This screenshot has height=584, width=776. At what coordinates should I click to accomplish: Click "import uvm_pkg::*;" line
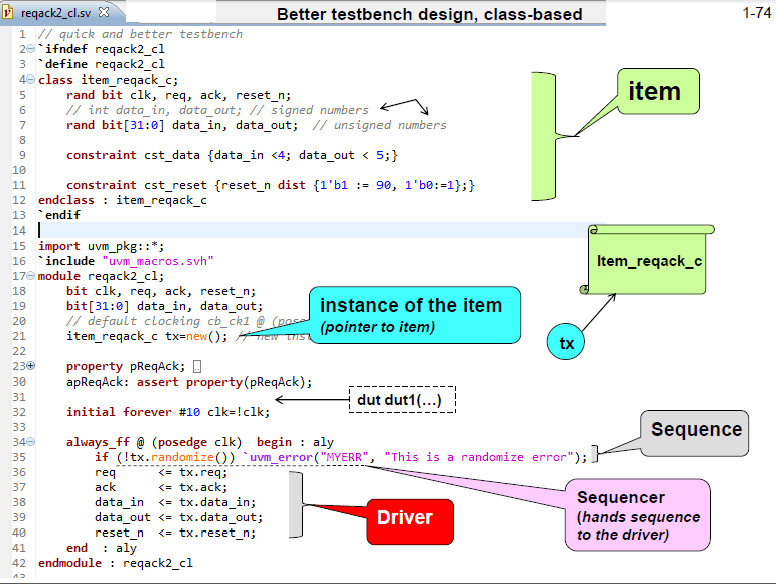101,246
